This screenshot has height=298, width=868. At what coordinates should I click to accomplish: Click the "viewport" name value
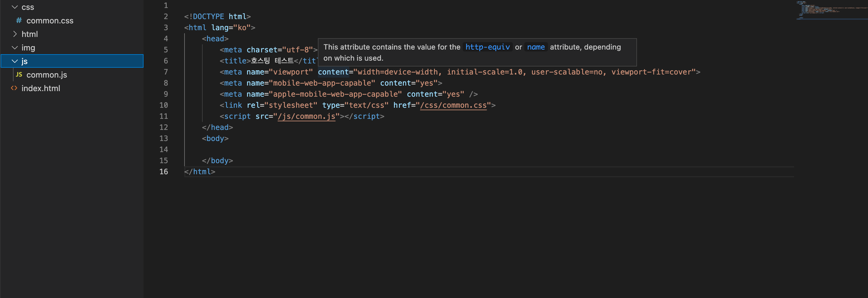[x=291, y=72]
